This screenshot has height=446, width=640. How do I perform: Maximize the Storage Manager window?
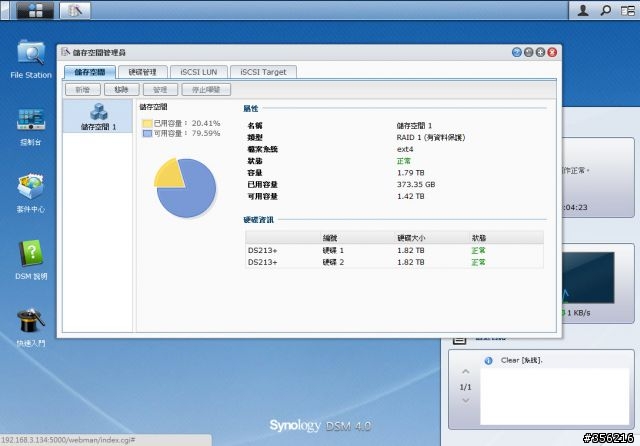tap(540, 52)
